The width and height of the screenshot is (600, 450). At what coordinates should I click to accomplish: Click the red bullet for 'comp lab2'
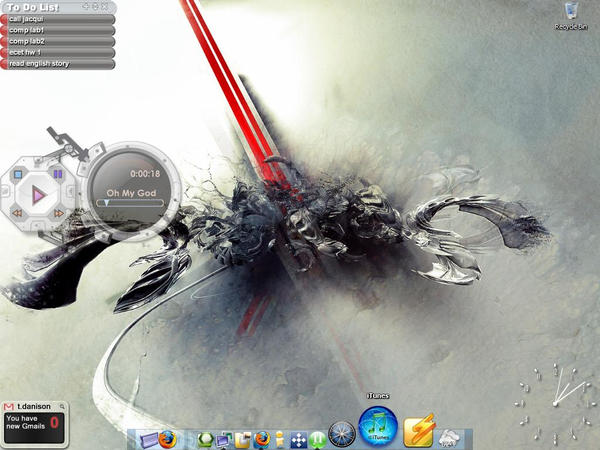pyautogui.click(x=4, y=41)
